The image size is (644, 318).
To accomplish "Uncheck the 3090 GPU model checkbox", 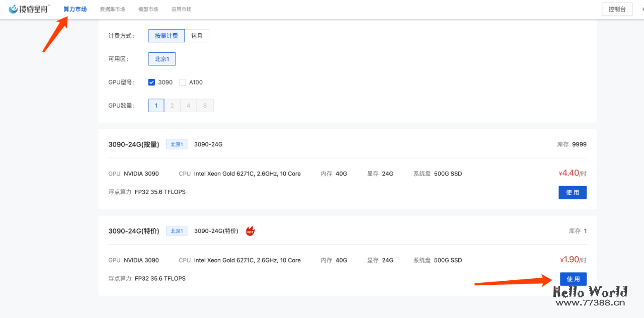I will click(151, 82).
